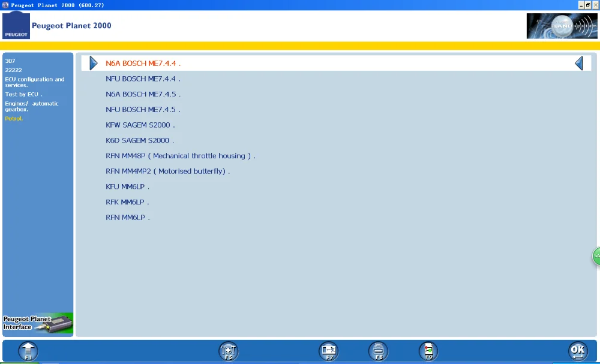Click the green circle at right edge
The image size is (600, 364).
[596, 256]
